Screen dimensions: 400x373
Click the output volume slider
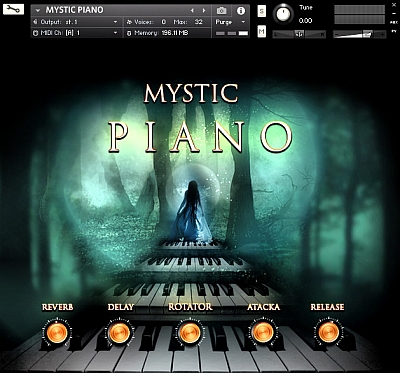(x=360, y=34)
